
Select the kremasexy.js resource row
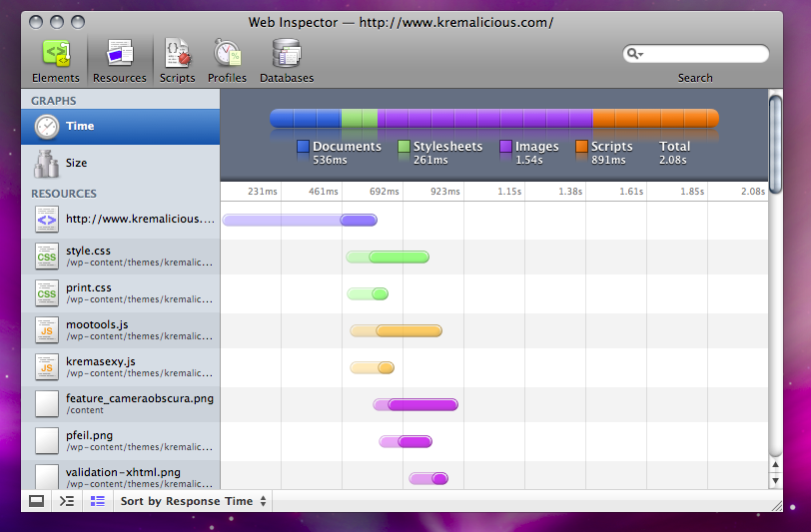121,367
